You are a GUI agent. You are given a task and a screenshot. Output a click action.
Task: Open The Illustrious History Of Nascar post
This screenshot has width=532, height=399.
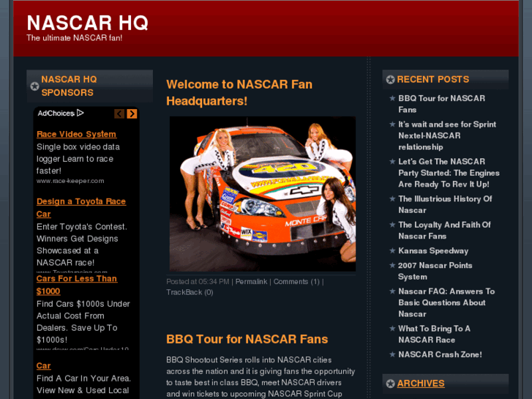[x=445, y=204]
